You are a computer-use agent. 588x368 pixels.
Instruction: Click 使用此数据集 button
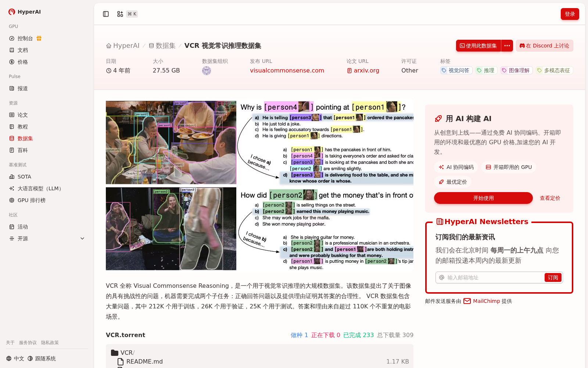tap(478, 46)
